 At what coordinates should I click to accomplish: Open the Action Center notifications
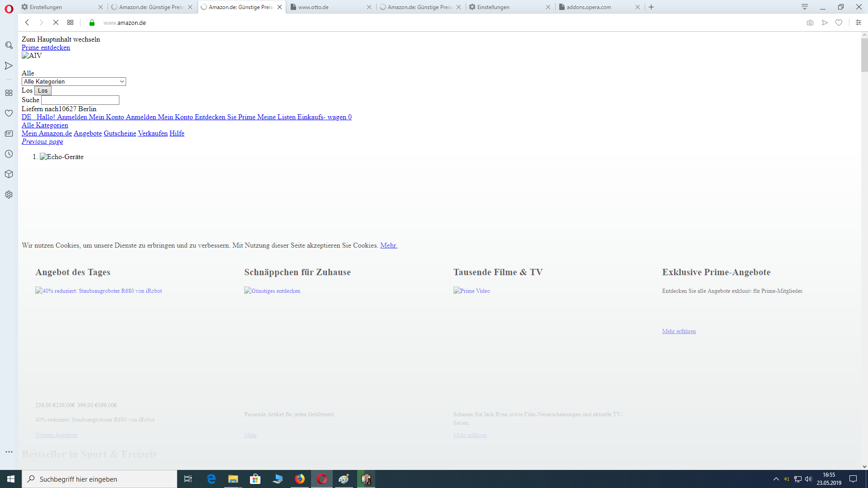(x=853, y=479)
